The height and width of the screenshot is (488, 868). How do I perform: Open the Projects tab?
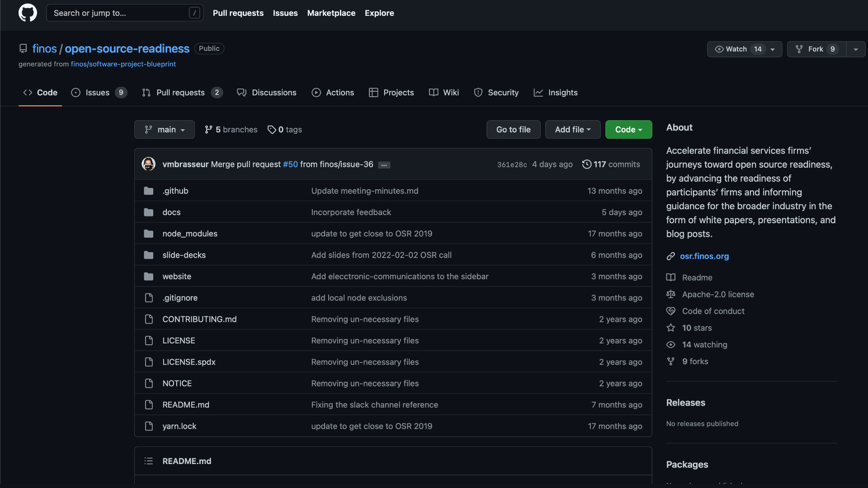392,93
